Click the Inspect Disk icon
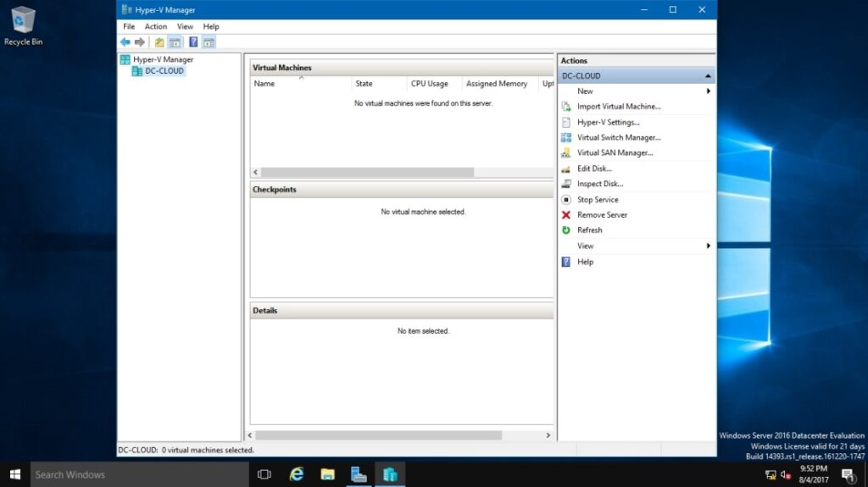 [565, 184]
